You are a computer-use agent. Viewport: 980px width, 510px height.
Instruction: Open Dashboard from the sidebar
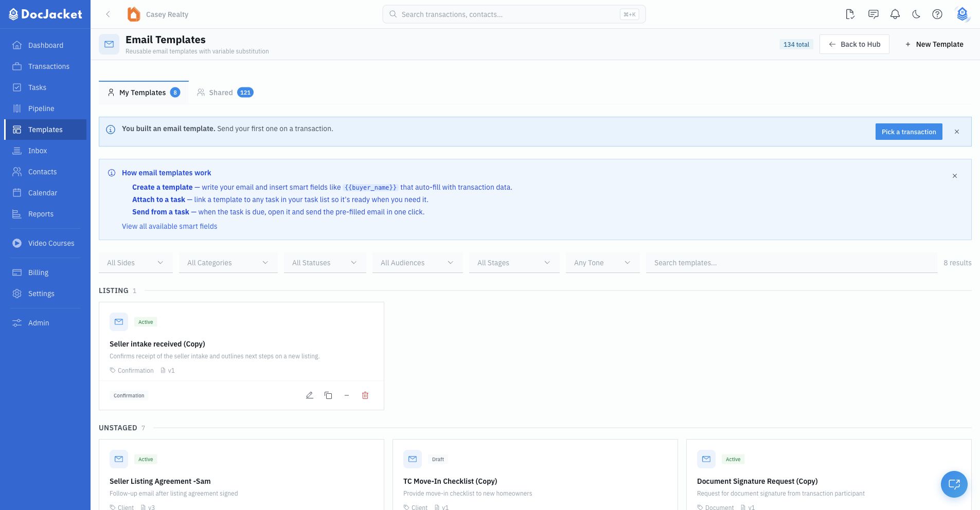pos(45,45)
